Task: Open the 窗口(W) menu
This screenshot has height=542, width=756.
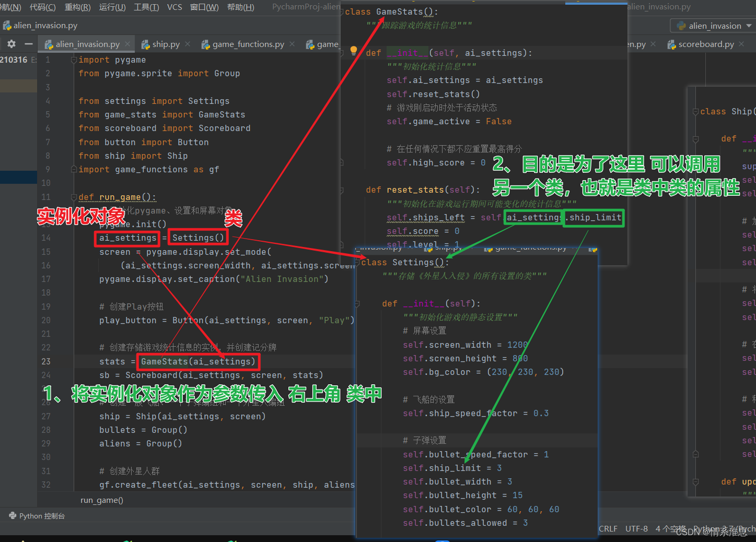Action: pos(204,7)
